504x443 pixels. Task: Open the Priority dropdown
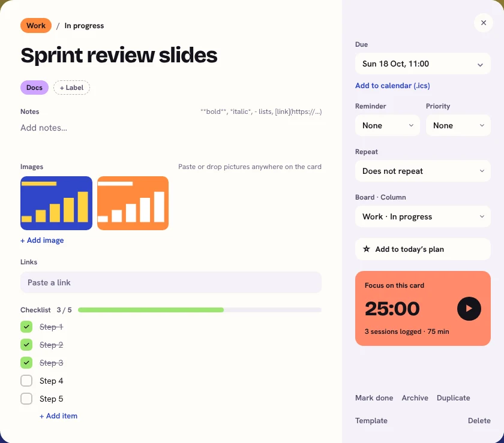pyautogui.click(x=458, y=125)
